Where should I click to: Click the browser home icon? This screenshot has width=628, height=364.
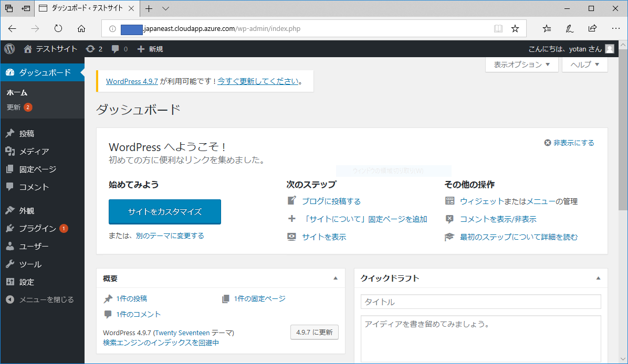81,28
